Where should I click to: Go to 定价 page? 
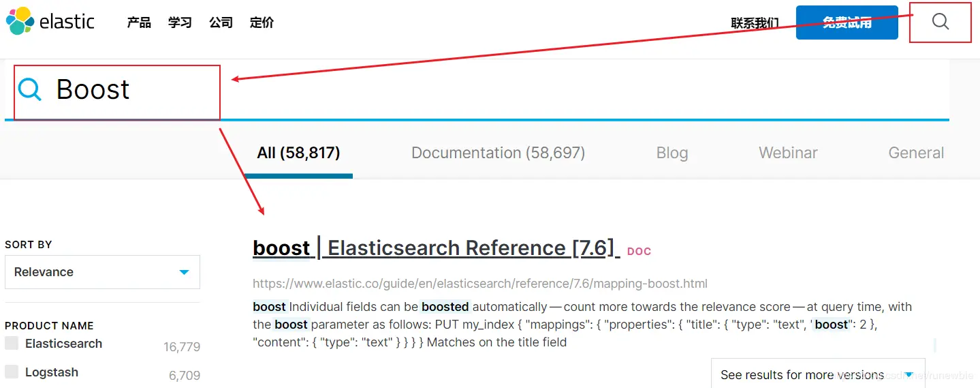[x=262, y=23]
